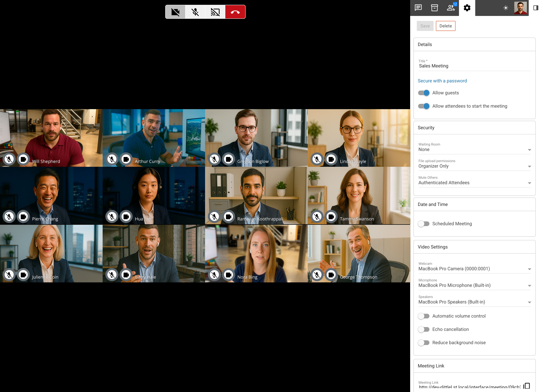Viewport: 541px width, 392px height.
Task: Turn on Echo cancellation
Action: click(x=424, y=329)
